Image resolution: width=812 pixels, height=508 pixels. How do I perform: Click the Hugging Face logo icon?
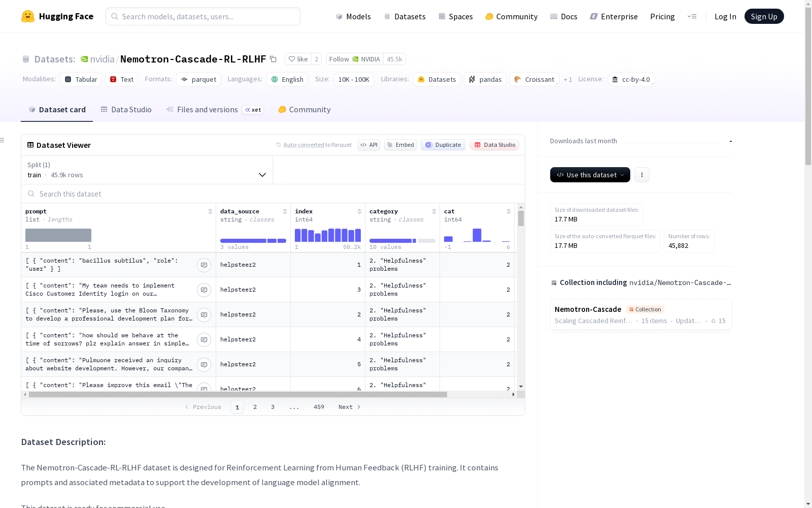coord(28,16)
